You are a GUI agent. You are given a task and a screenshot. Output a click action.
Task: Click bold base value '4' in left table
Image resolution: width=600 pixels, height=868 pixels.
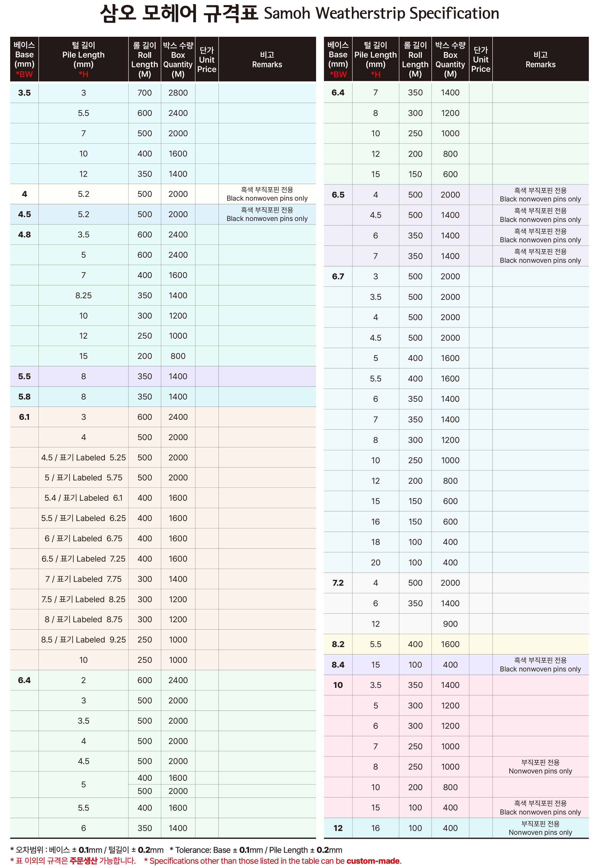tap(24, 194)
